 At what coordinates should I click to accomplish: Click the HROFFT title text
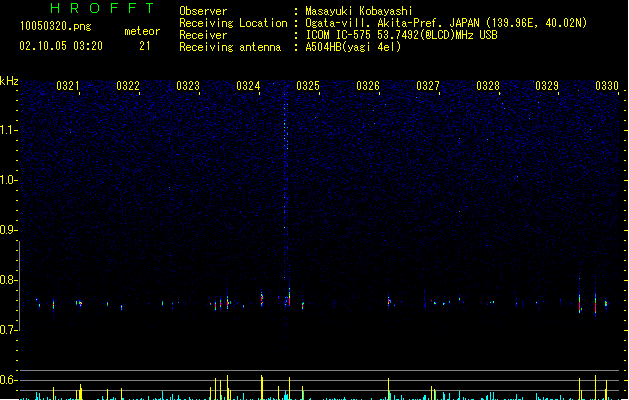pyautogui.click(x=102, y=8)
